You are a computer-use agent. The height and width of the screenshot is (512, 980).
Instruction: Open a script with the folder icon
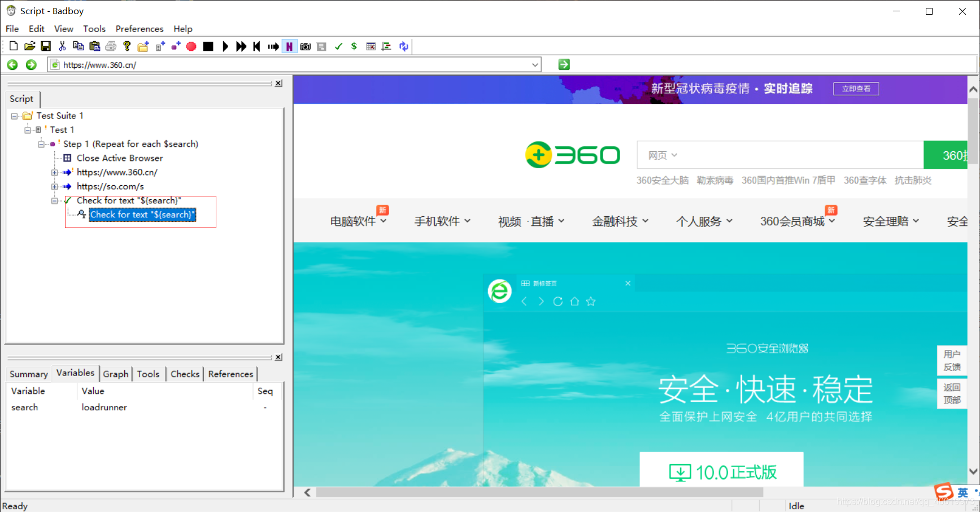click(x=29, y=46)
